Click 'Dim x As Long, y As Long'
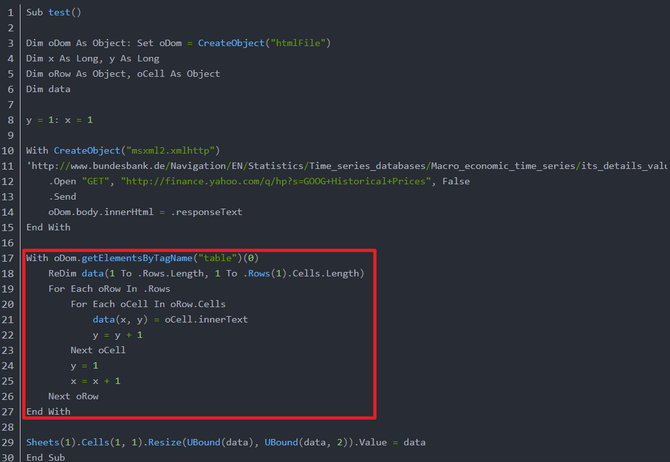670x462 pixels. (x=93, y=59)
